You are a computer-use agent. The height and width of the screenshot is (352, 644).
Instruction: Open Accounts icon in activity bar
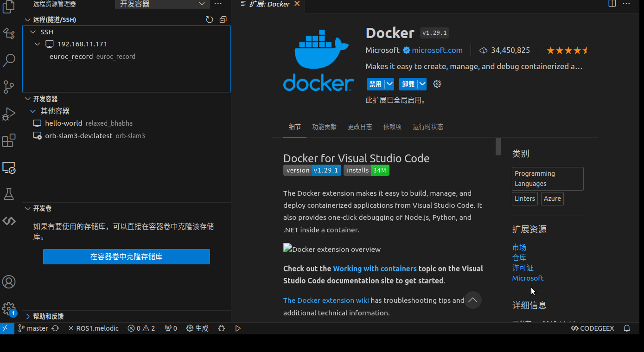pyautogui.click(x=9, y=282)
